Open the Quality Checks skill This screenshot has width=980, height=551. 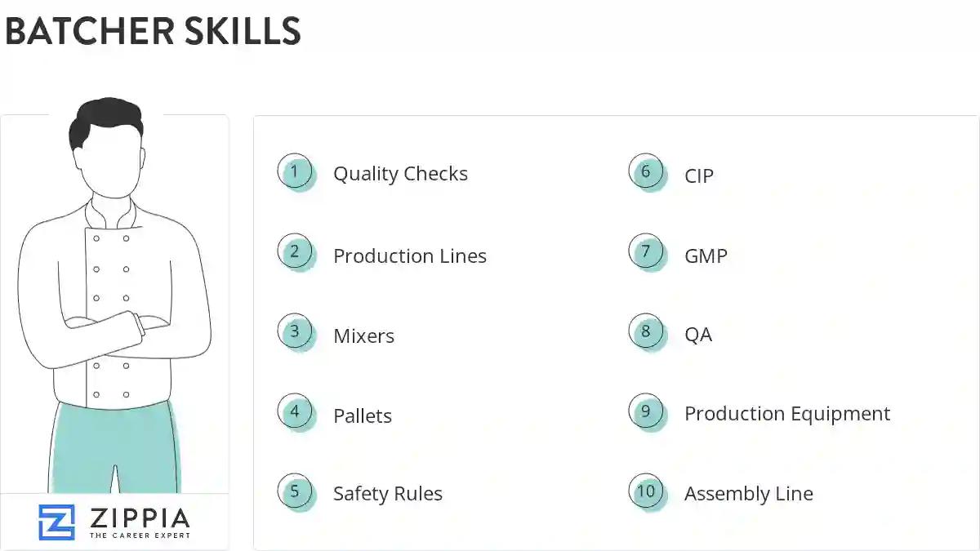(x=400, y=174)
